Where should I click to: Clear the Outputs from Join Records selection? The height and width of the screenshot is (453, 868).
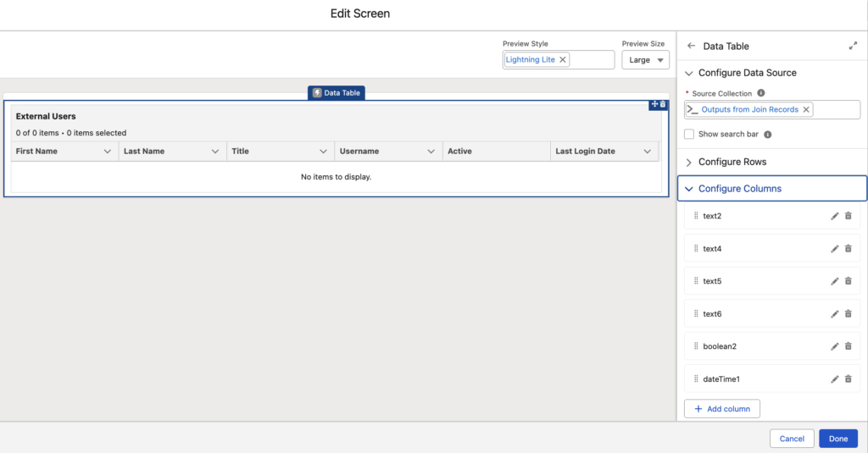pyautogui.click(x=806, y=109)
